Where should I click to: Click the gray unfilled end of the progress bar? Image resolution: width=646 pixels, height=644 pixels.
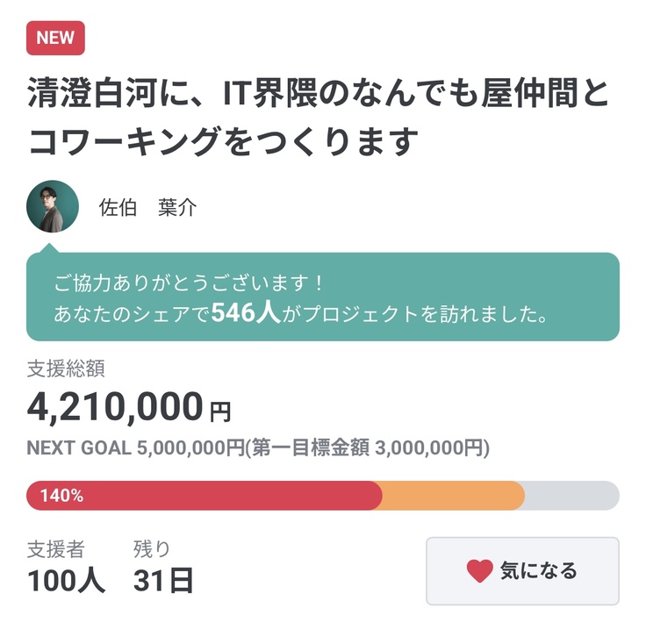(572, 496)
